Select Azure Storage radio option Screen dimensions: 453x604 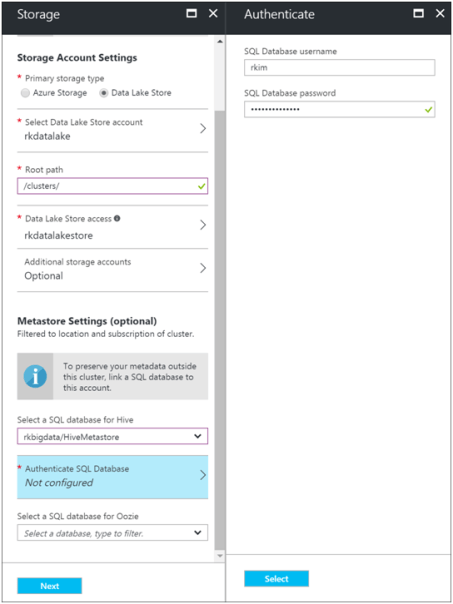click(x=25, y=93)
